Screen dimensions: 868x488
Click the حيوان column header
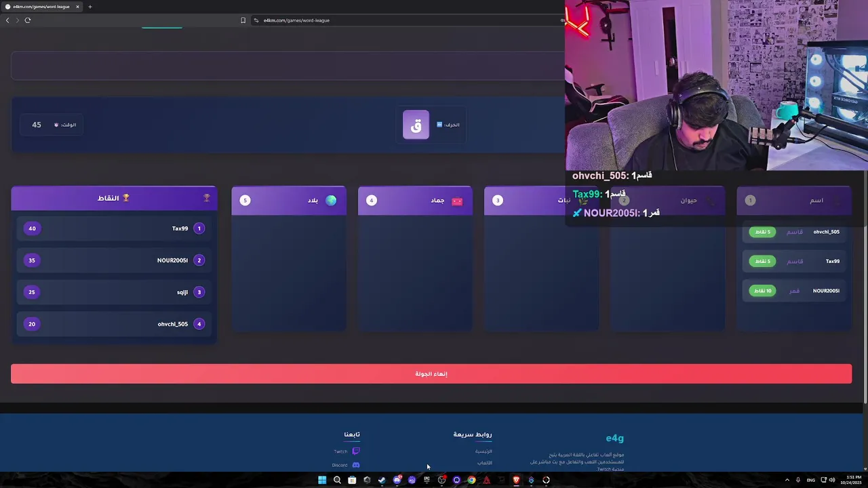pyautogui.click(x=668, y=201)
